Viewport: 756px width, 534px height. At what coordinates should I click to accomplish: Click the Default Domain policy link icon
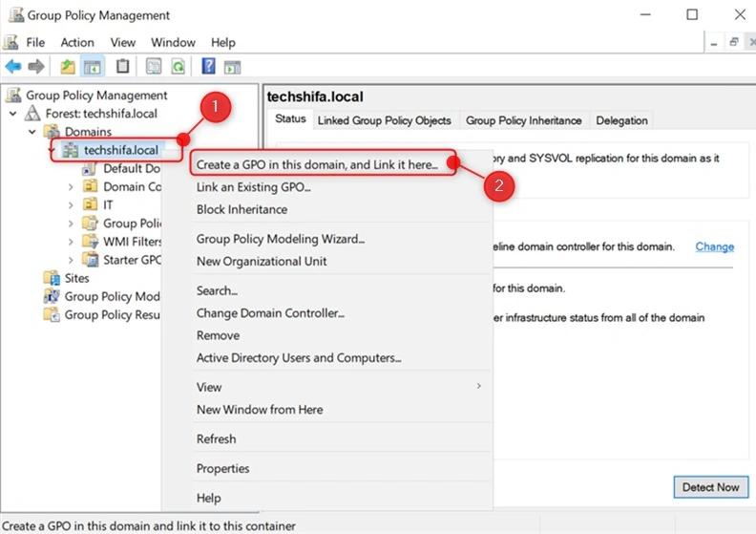click(89, 168)
